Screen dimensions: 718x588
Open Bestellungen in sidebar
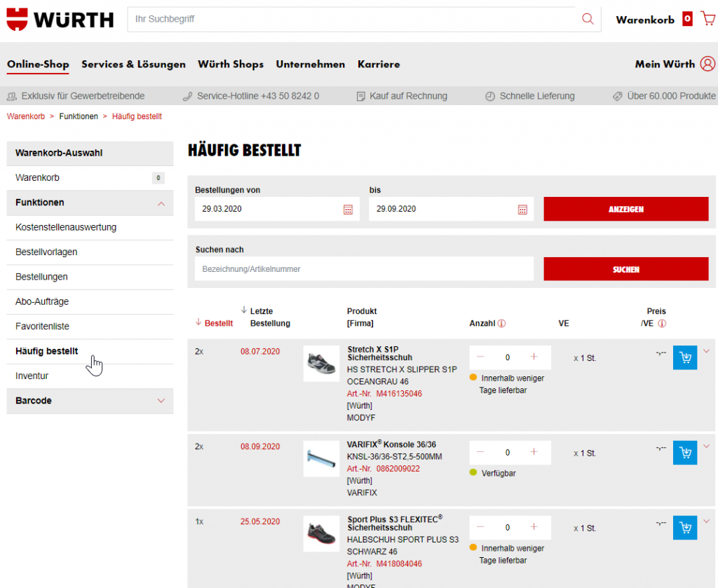coord(90,277)
